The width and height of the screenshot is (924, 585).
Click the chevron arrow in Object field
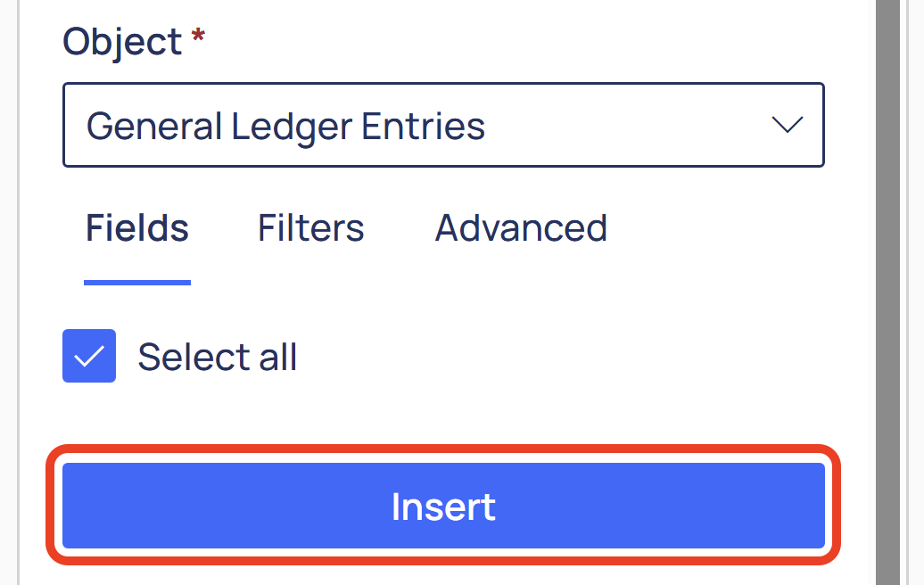pos(787,126)
